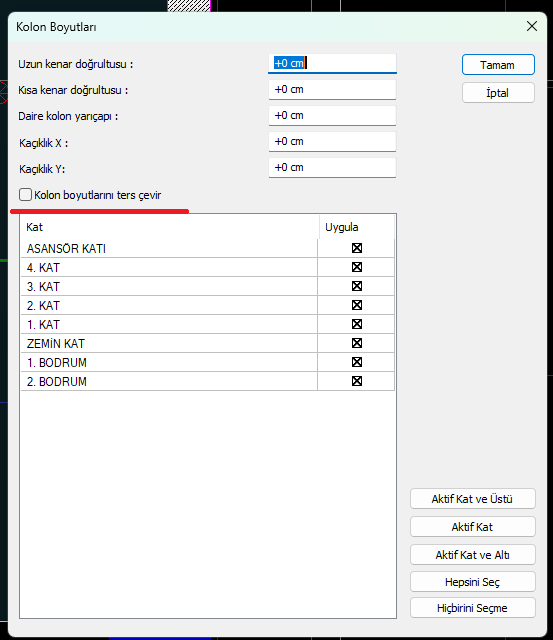Select floors with 'Aktif Kat ve Üstü'
The width and height of the screenshot is (553, 640).
pyautogui.click(x=473, y=499)
